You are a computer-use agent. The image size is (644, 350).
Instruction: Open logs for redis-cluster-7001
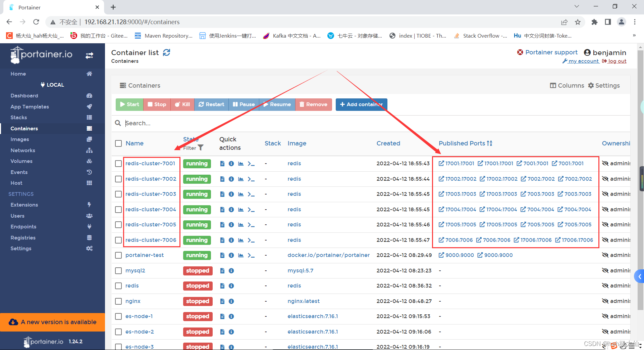[x=222, y=164]
